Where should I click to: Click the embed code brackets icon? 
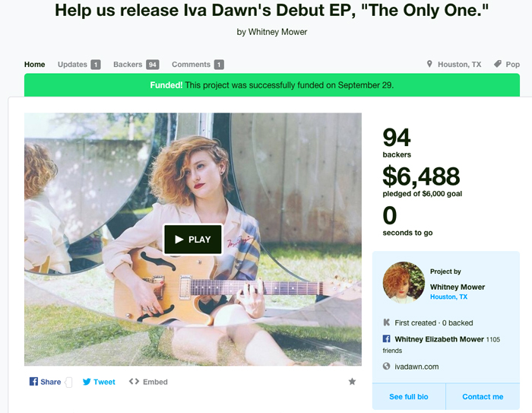134,381
